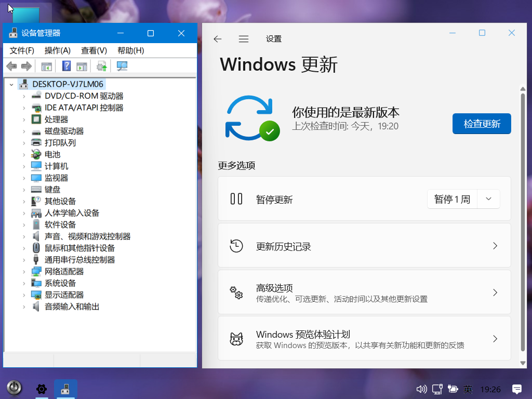
Task: Click the other devices question-mark icon
Action: [36, 201]
